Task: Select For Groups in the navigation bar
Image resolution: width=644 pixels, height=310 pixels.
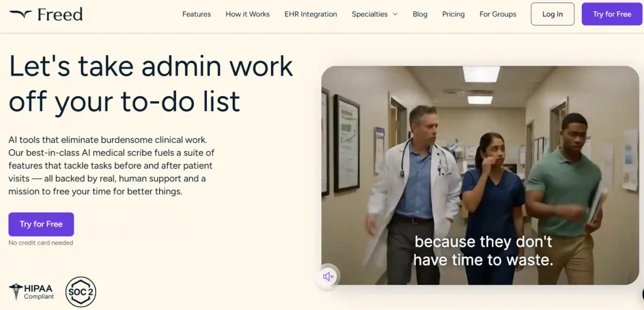Action: 497,14
